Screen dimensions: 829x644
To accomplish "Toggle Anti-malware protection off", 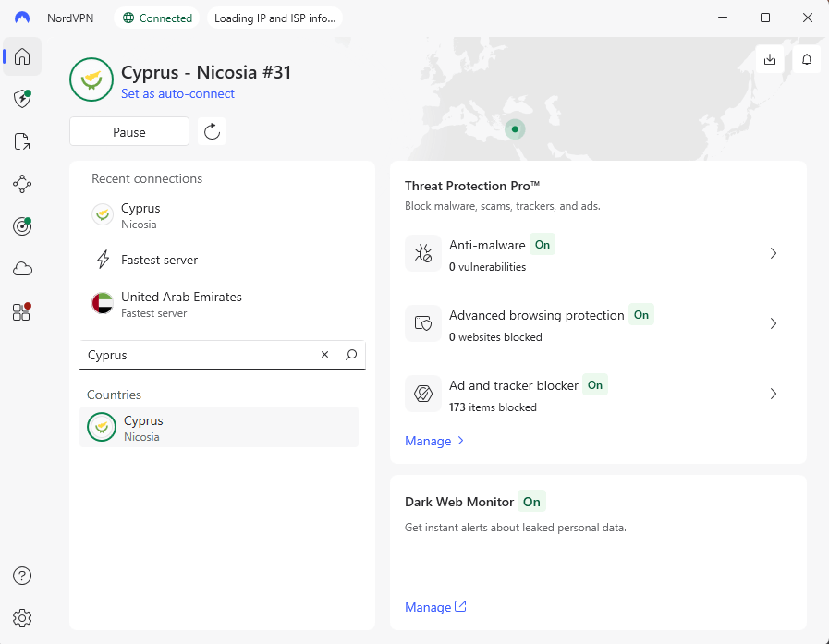I will tap(543, 245).
